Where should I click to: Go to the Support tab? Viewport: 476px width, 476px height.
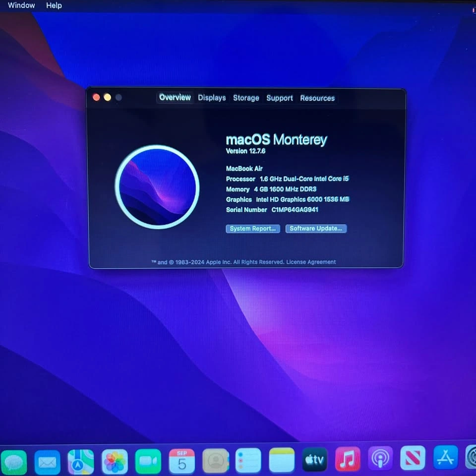click(280, 98)
